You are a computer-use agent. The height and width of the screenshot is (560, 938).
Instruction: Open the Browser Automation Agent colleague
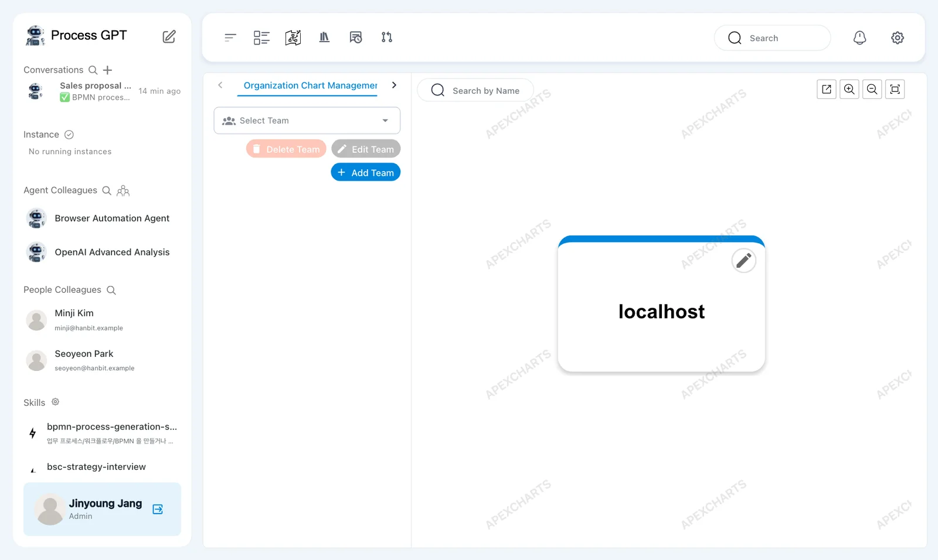click(x=102, y=218)
